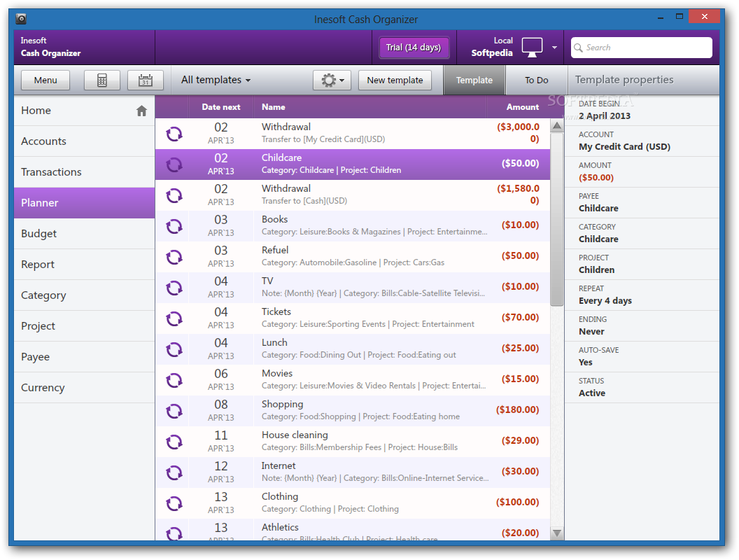Select the Shopping template name
739x560 pixels.
[282, 404]
